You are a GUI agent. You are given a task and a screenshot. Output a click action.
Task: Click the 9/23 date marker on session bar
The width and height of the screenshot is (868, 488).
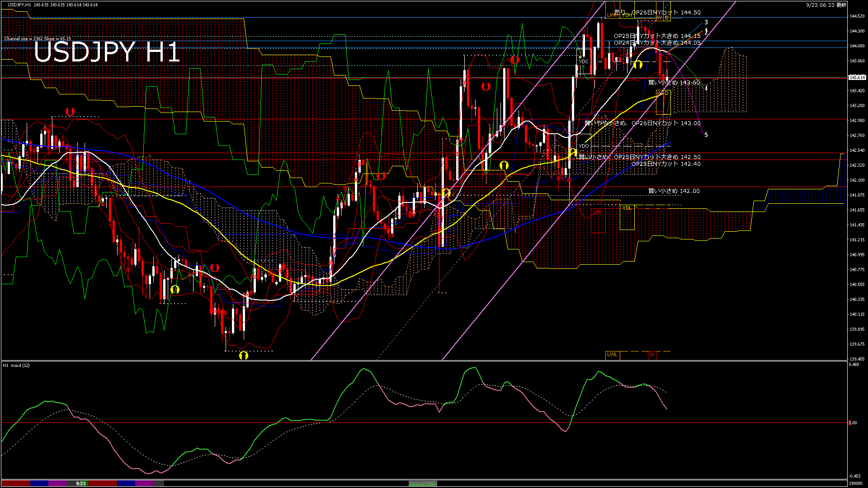point(81,483)
